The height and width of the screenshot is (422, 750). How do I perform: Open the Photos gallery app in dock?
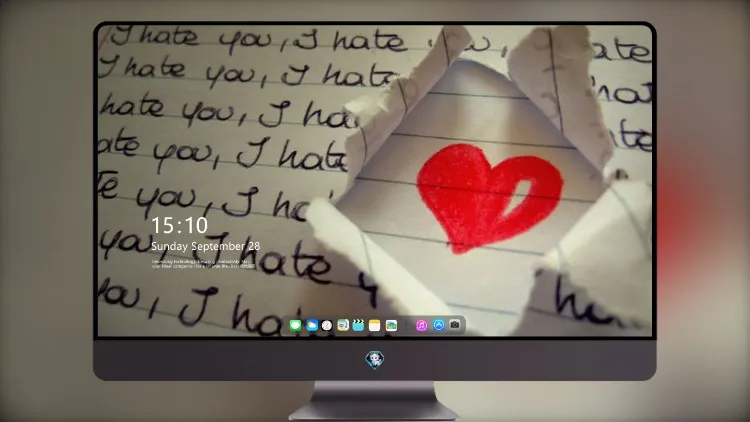click(x=391, y=325)
